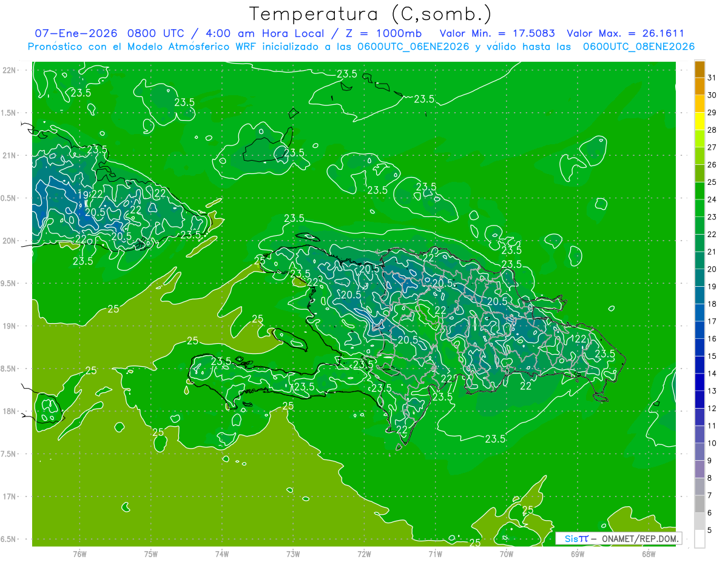Select the valid-until time '0600UTC_08ENE2026'
This screenshot has width=728, height=562.
pos(639,47)
